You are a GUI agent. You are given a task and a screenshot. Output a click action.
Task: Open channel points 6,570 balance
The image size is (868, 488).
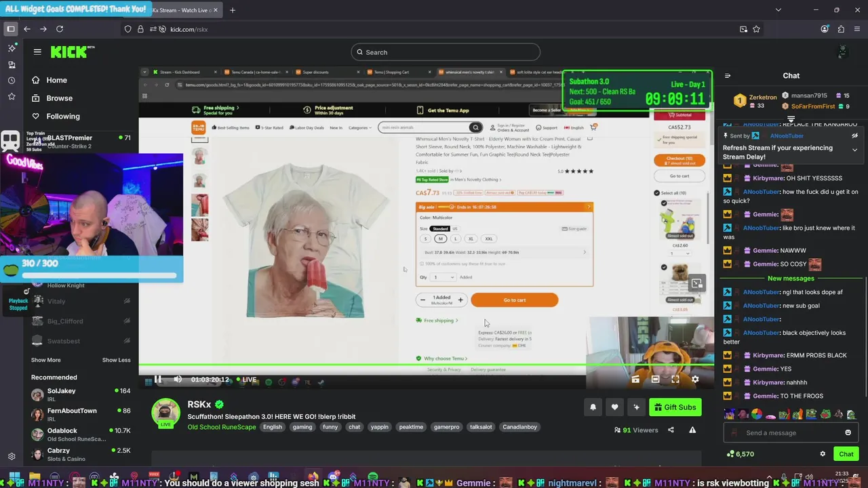pos(740,454)
